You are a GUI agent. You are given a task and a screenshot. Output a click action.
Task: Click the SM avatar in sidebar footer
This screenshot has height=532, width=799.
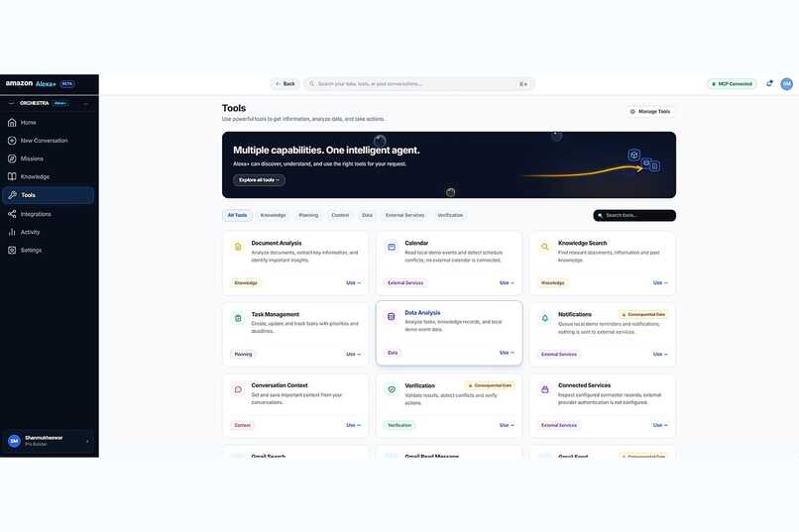click(14, 441)
